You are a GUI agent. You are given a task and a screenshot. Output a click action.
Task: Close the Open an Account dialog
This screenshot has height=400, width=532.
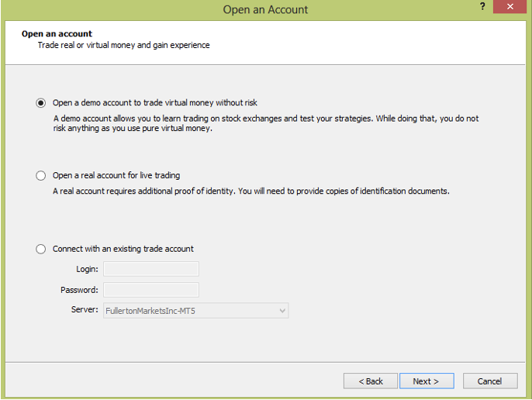click(x=510, y=6)
